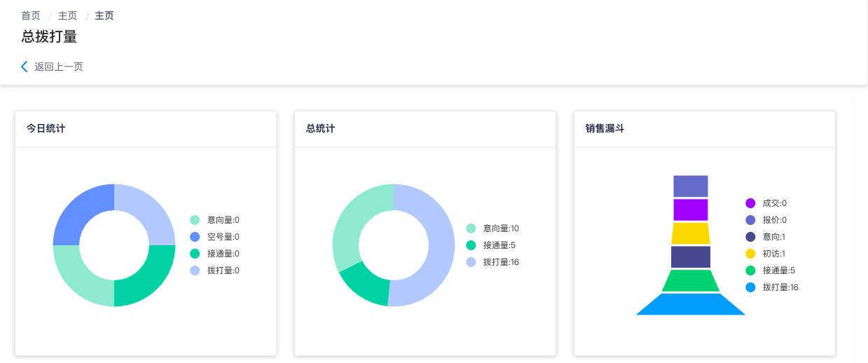This screenshot has width=868, height=363.
Task: Select the mint green 今日统计 donut segment
Action: [83, 277]
